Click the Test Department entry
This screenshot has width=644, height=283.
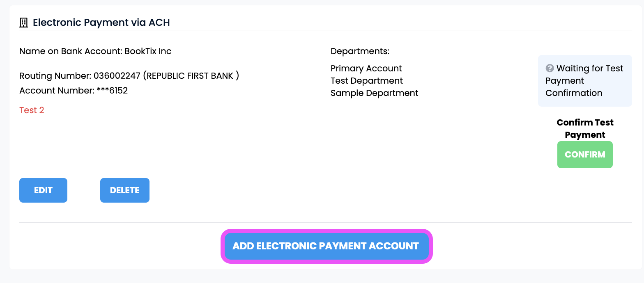(367, 81)
